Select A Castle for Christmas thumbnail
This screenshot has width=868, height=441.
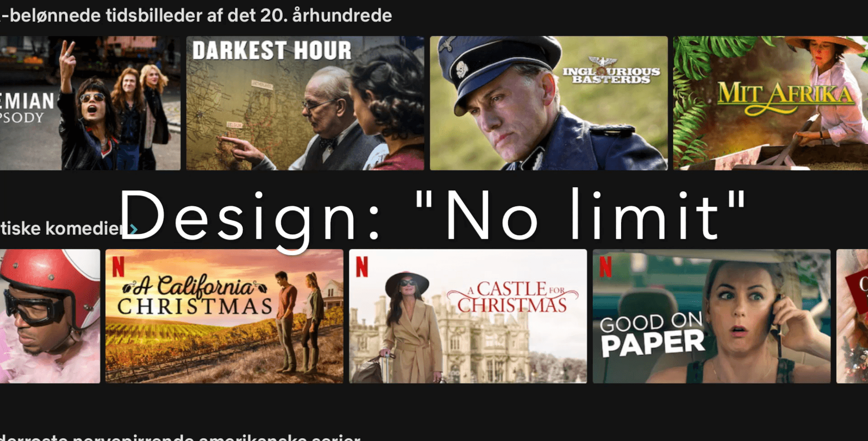(x=468, y=316)
